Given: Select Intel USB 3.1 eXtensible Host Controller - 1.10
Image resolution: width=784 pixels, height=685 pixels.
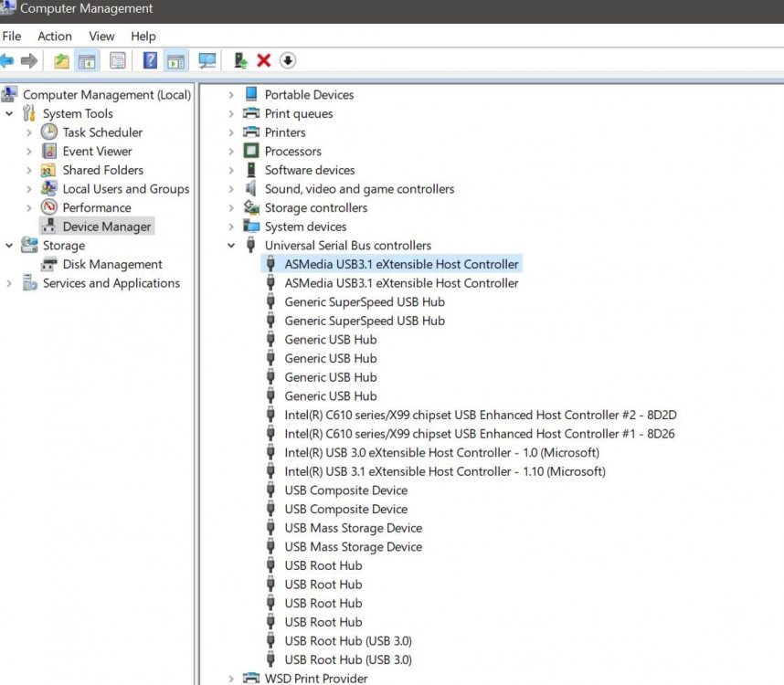Looking at the screenshot, I should [x=444, y=471].
